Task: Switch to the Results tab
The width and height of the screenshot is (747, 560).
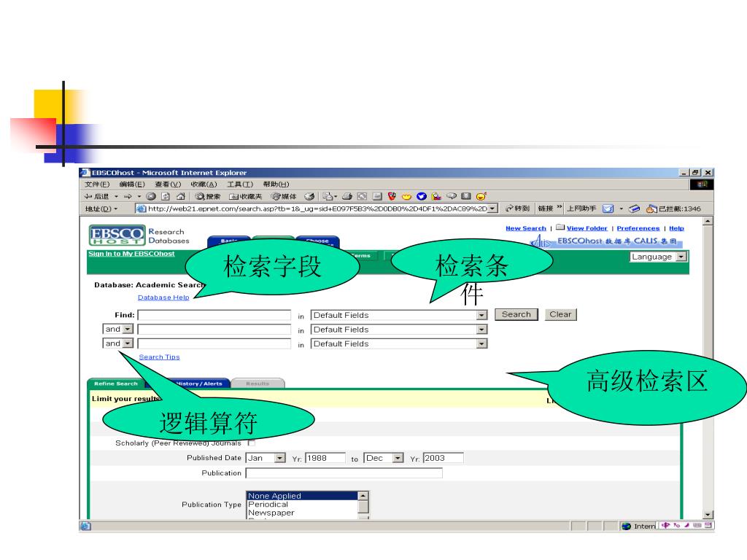Action: pos(258,384)
